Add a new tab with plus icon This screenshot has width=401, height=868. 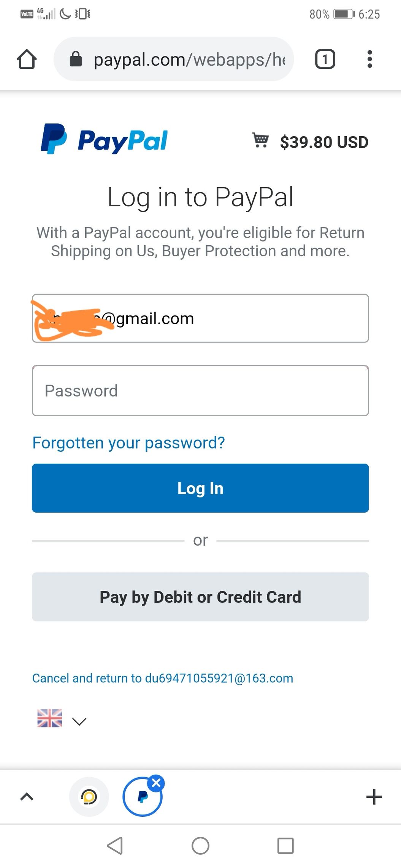(374, 797)
